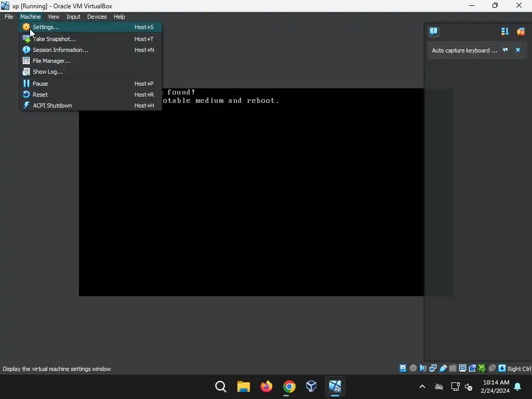
Task: Open the clock showing 10:14 AM
Action: (x=495, y=387)
